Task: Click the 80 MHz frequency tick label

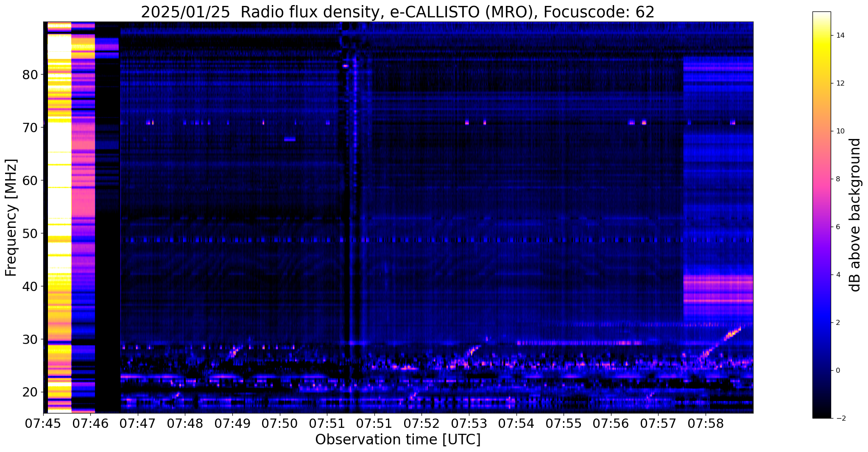Action: click(x=30, y=75)
